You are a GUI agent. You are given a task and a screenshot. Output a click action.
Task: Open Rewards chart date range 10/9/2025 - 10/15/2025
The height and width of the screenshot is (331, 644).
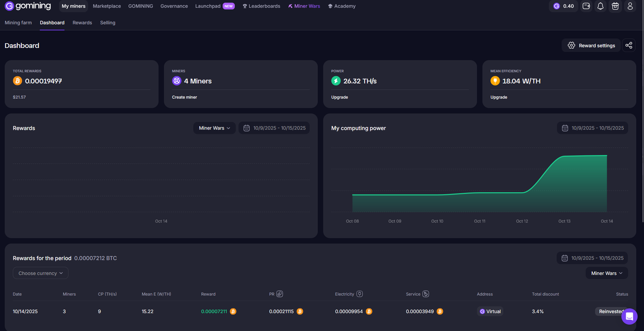click(x=274, y=128)
